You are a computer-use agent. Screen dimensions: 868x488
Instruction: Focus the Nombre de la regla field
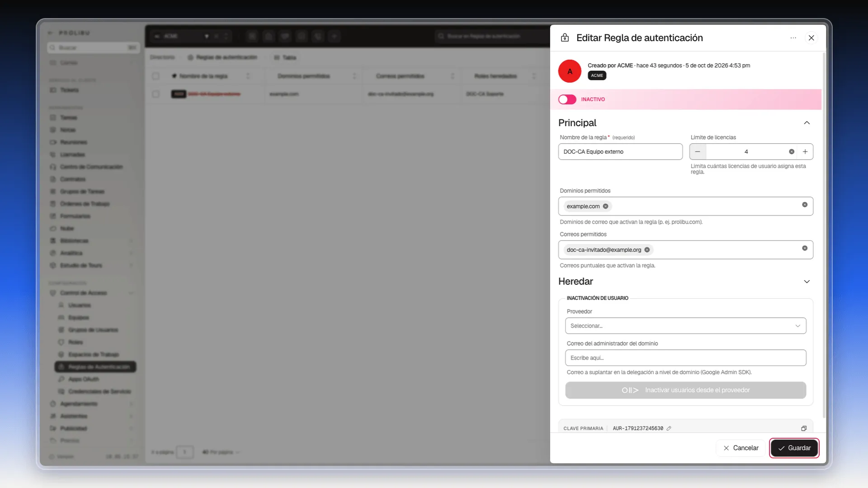coord(620,152)
